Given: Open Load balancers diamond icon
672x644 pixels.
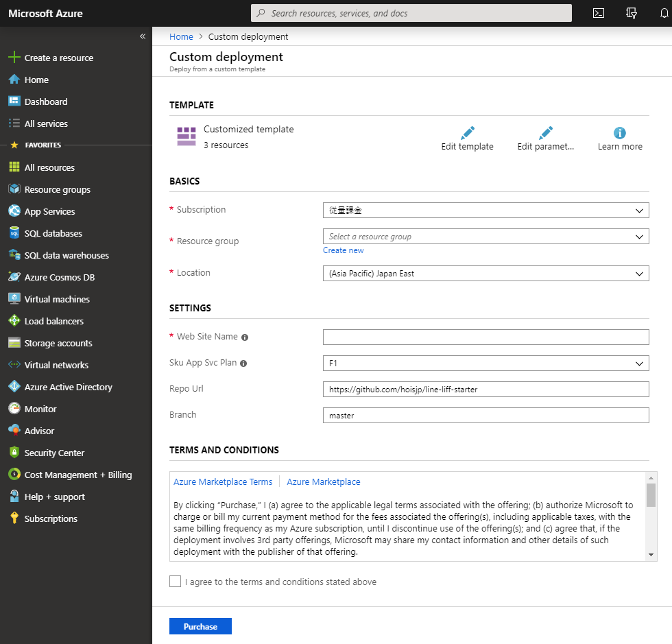Looking at the screenshot, I should pos(14,321).
